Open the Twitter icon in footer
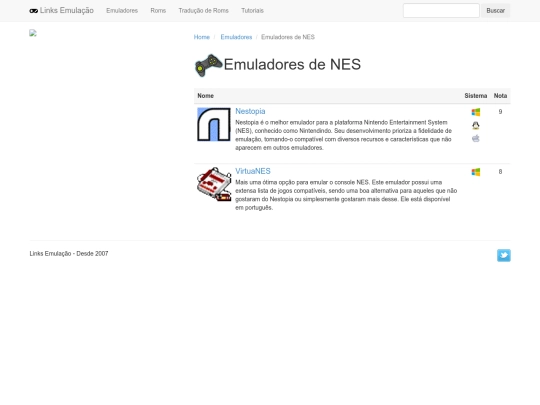 [503, 255]
